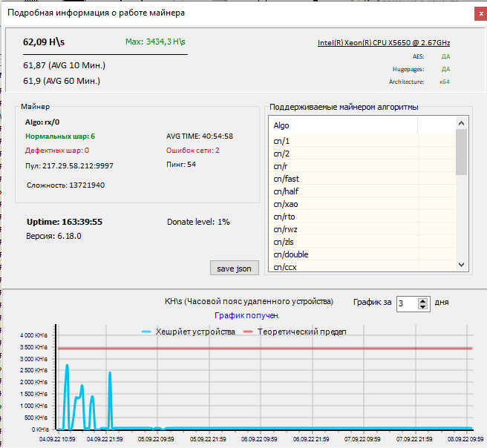This screenshot has height=448, width=487.
Task: Click the graph days number field
Action: point(407,303)
